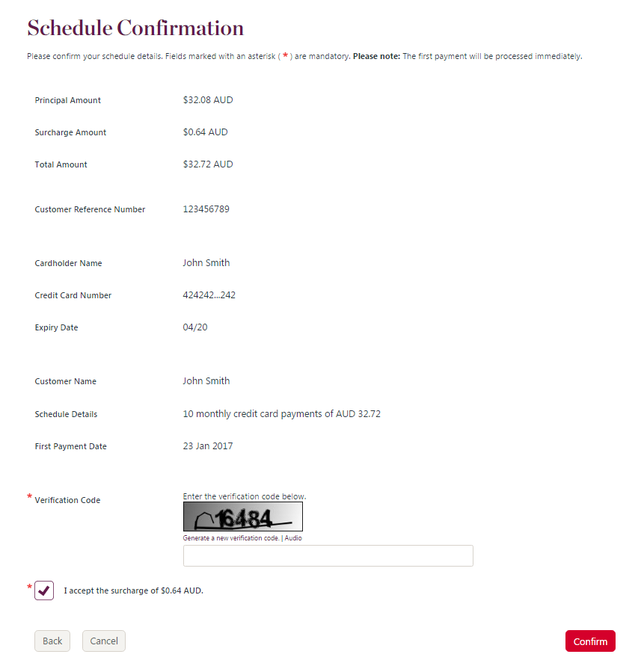Click the asterisk beside Verification Code
The width and height of the screenshot is (644, 666).
(x=28, y=496)
